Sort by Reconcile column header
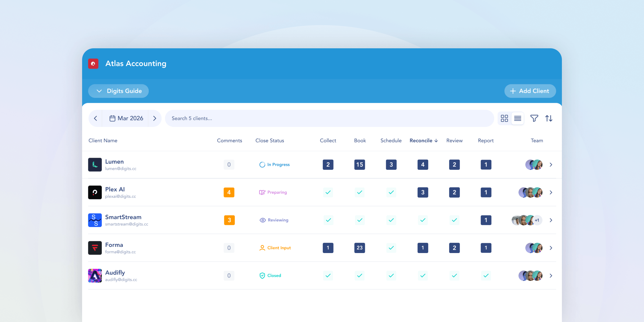 pyautogui.click(x=424, y=140)
